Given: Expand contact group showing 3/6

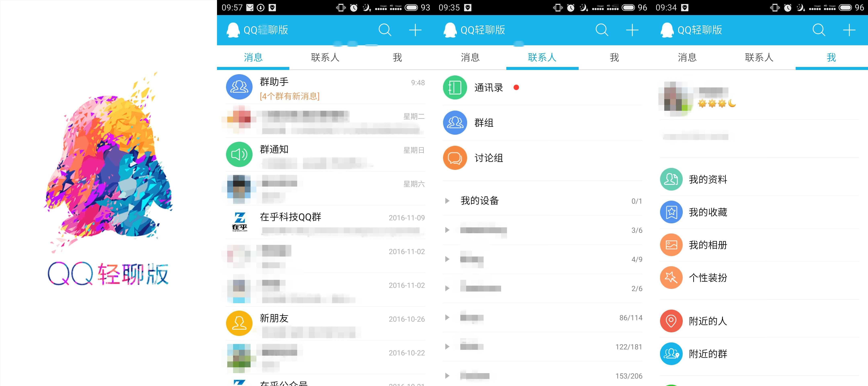Looking at the screenshot, I should click(447, 230).
